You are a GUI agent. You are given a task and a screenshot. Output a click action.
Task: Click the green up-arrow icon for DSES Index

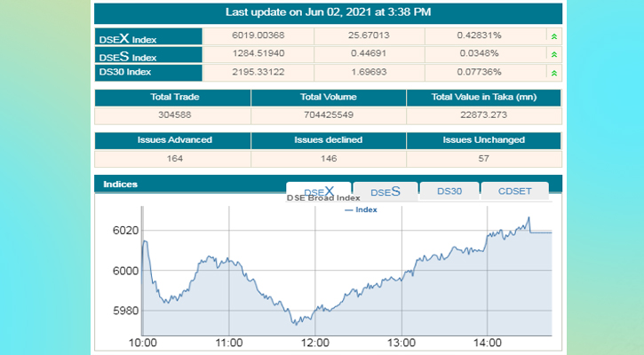pos(554,55)
